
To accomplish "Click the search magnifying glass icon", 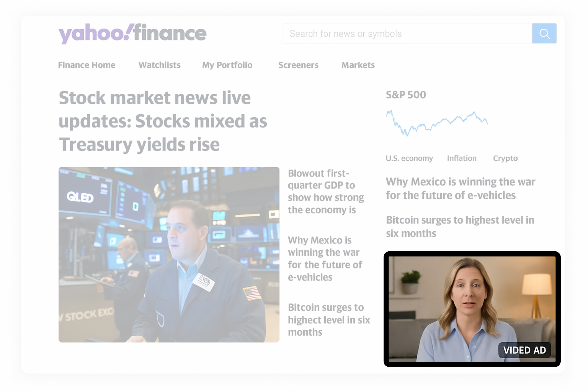I will tap(544, 33).
